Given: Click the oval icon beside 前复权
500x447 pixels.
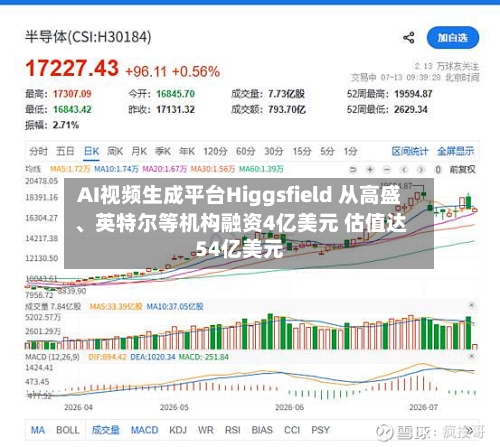Looking at the screenshot, I should coord(438,170).
